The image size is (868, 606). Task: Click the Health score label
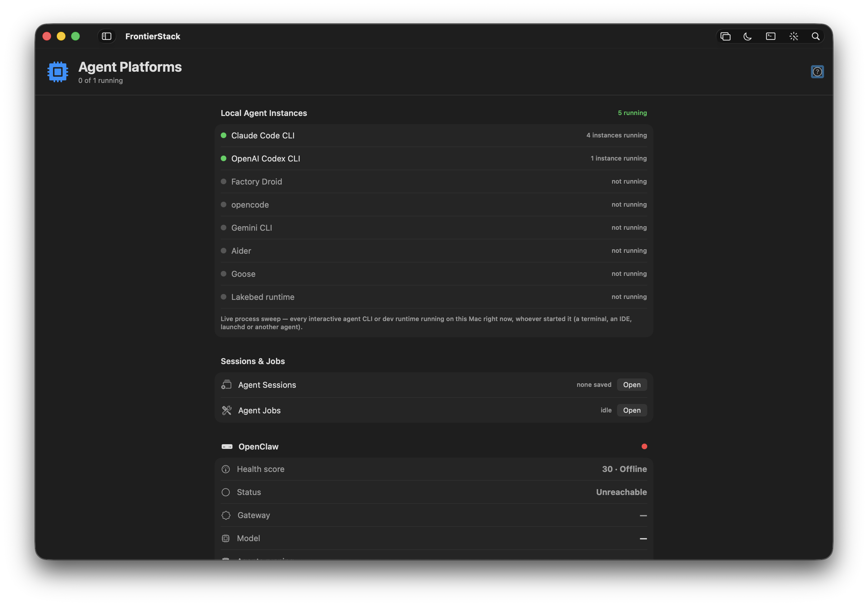[x=260, y=469]
